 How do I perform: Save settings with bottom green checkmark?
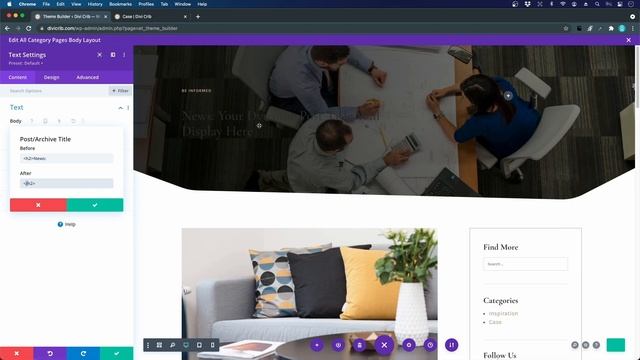pos(117,353)
